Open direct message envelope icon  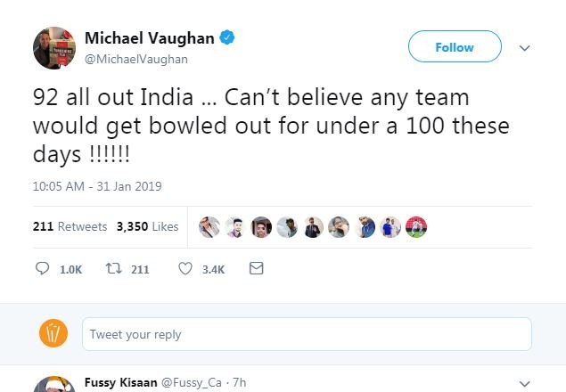pyautogui.click(x=256, y=269)
